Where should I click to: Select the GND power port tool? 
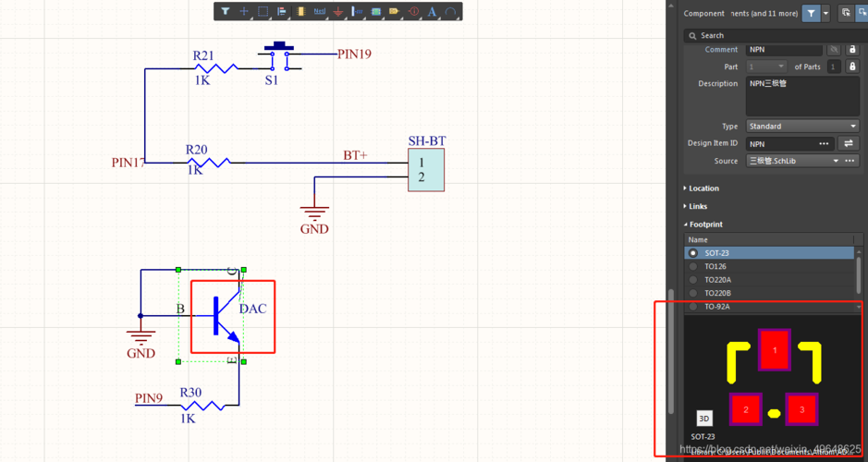(338, 11)
